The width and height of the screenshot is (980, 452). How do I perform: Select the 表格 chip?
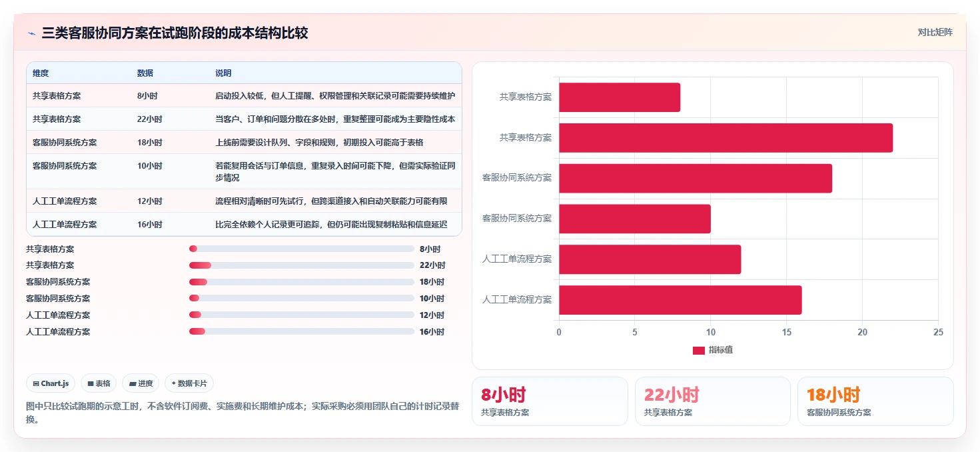(99, 383)
